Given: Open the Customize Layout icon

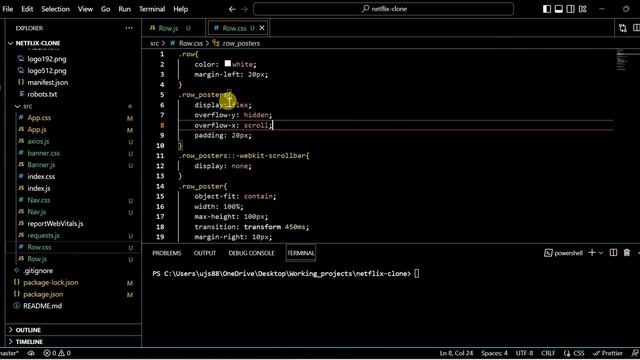Looking at the screenshot, I should tap(582, 9).
